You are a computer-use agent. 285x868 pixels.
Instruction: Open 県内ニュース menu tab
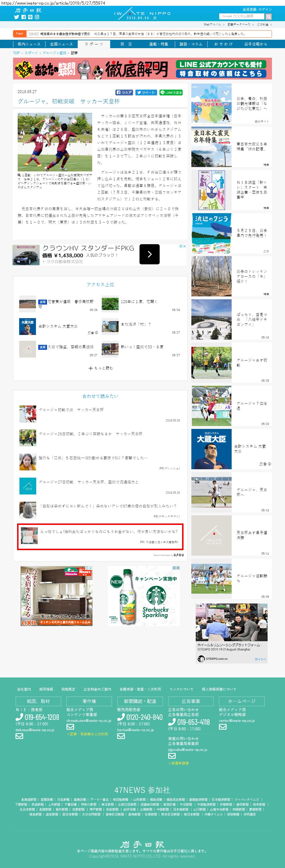pyautogui.click(x=29, y=44)
